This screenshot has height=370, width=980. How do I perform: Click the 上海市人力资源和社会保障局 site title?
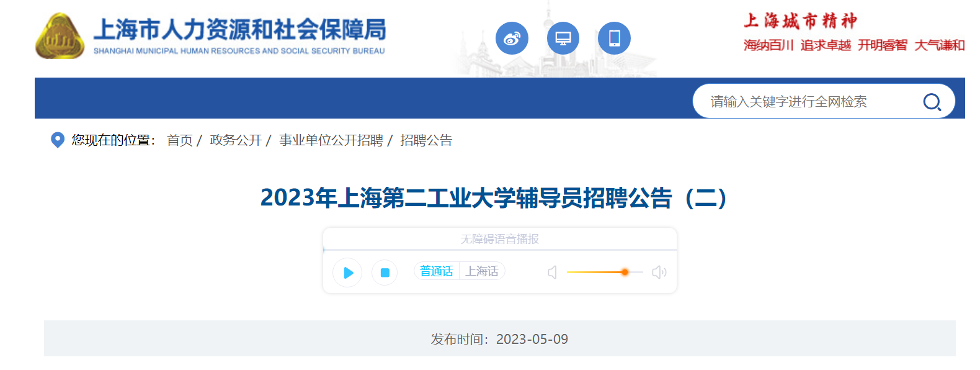tap(239, 29)
